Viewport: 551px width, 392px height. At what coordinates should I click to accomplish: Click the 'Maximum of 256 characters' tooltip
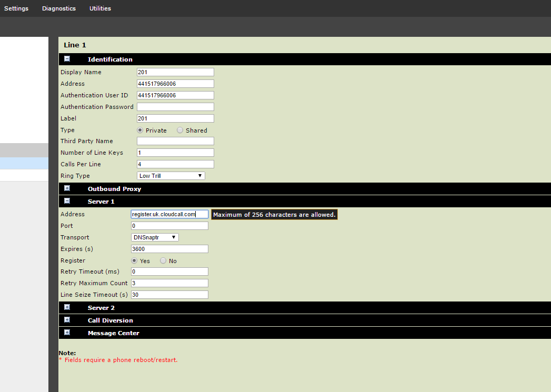click(x=274, y=215)
